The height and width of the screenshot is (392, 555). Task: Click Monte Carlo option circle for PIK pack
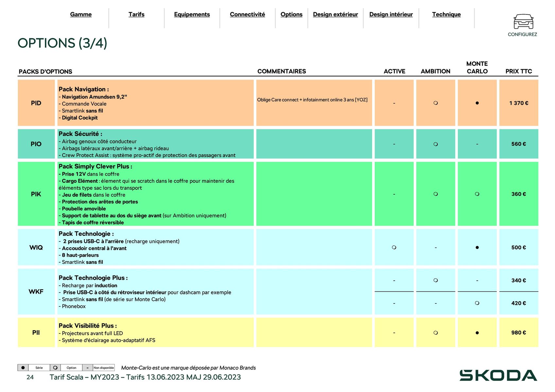click(x=477, y=194)
